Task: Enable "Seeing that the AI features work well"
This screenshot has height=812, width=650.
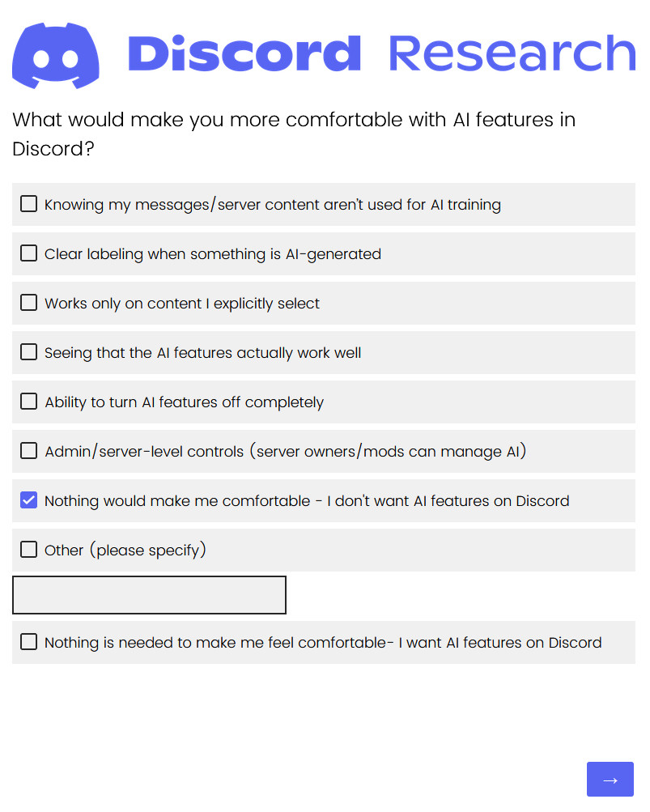Action: click(29, 352)
